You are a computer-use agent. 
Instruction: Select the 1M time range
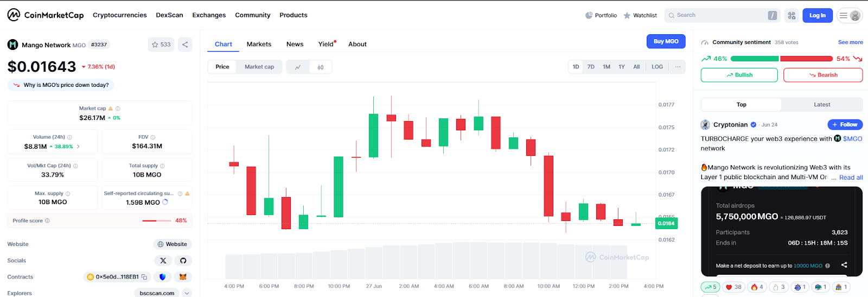point(607,67)
